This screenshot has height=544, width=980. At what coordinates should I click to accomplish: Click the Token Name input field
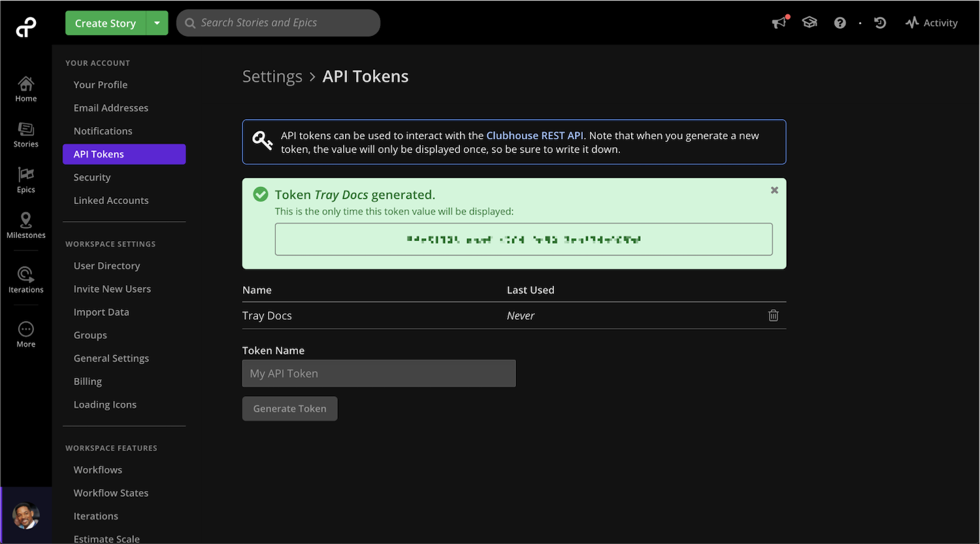(379, 373)
